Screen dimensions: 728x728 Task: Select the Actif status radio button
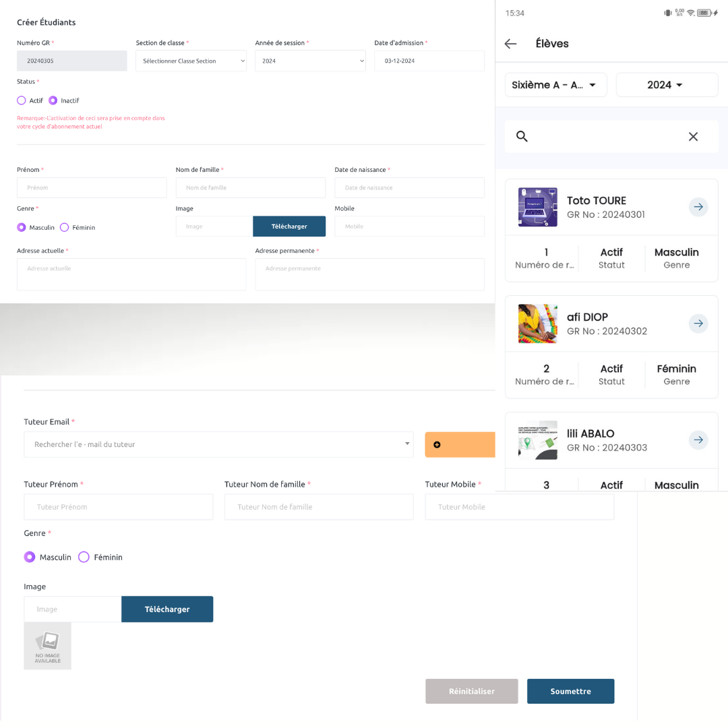(x=22, y=100)
